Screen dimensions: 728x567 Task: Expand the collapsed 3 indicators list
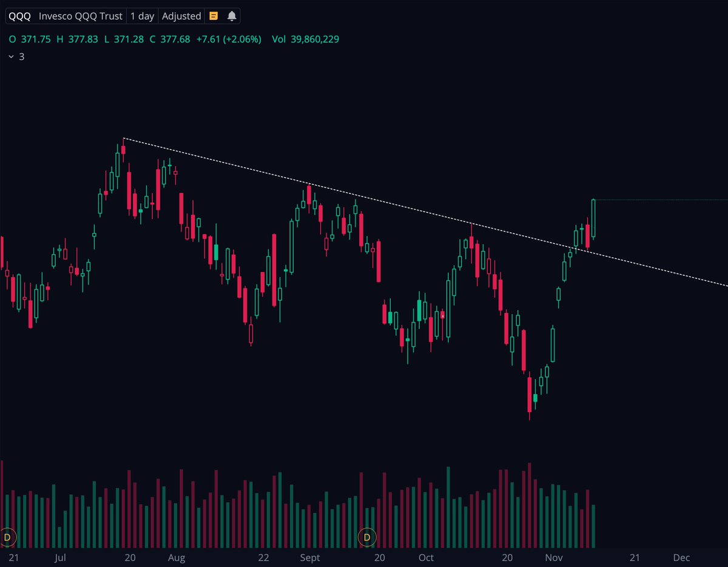click(x=16, y=56)
